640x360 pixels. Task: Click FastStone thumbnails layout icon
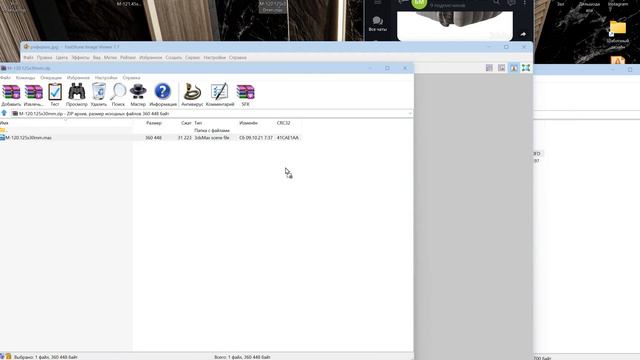(489, 68)
